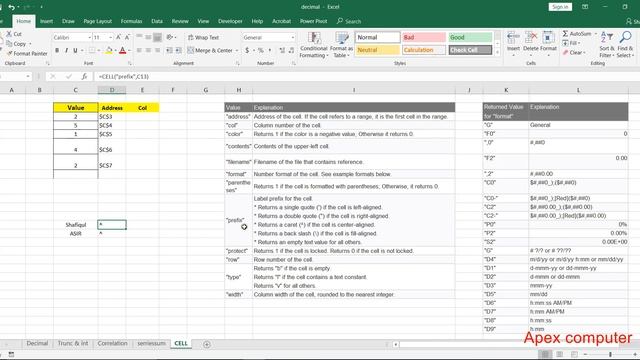
Task: Click Decrease Font Size icon
Action: point(127,37)
